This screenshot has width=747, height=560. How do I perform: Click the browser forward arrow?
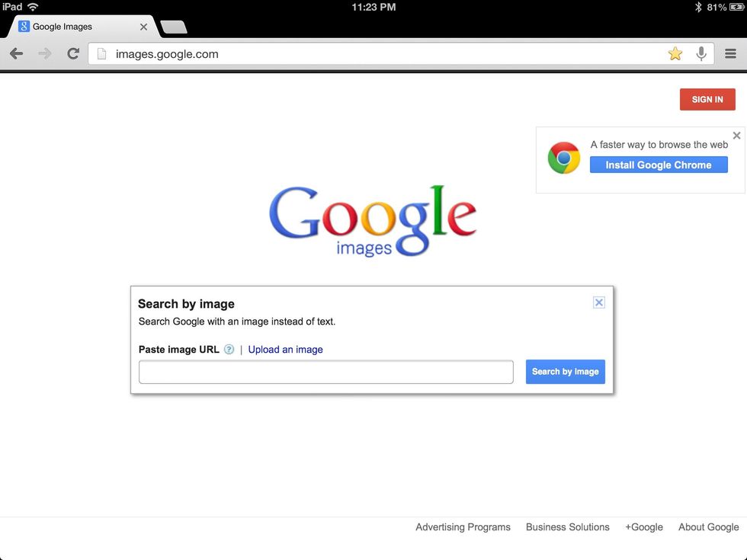click(x=45, y=53)
